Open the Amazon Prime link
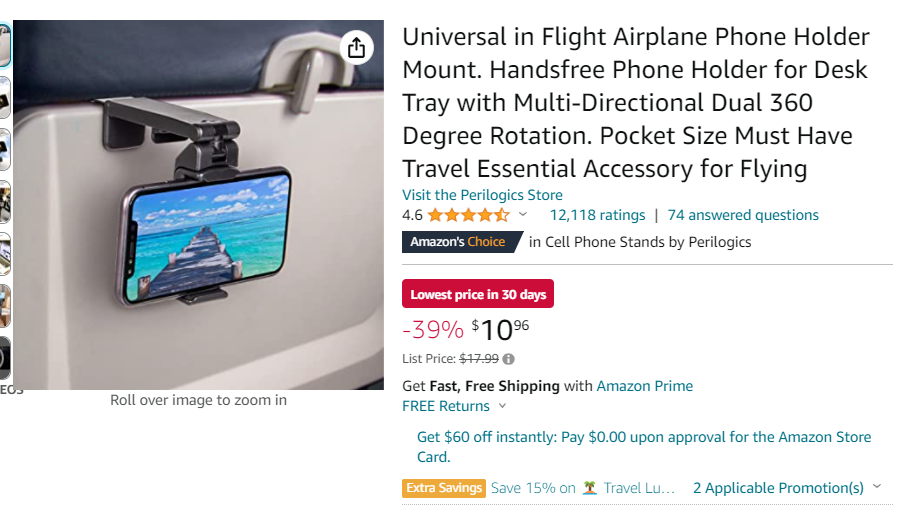906x509 pixels. coord(644,386)
